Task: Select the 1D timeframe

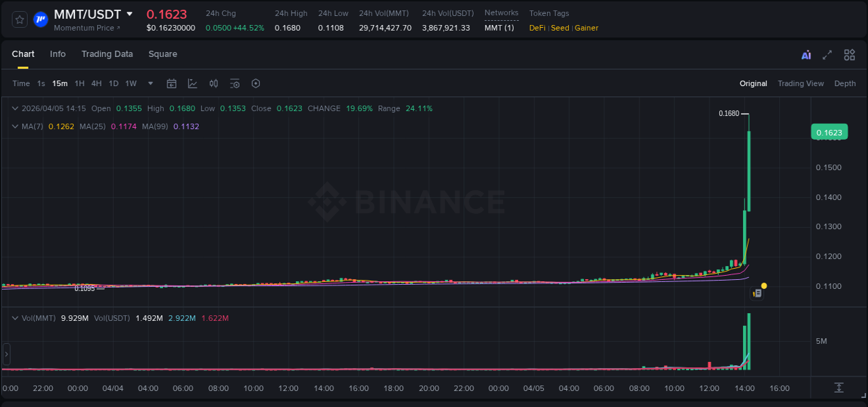Action: point(113,83)
